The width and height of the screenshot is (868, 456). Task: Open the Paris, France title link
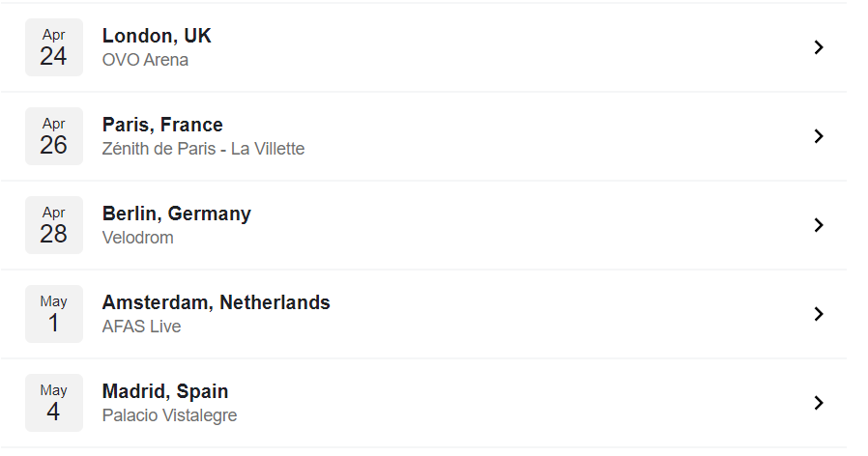[x=162, y=125]
